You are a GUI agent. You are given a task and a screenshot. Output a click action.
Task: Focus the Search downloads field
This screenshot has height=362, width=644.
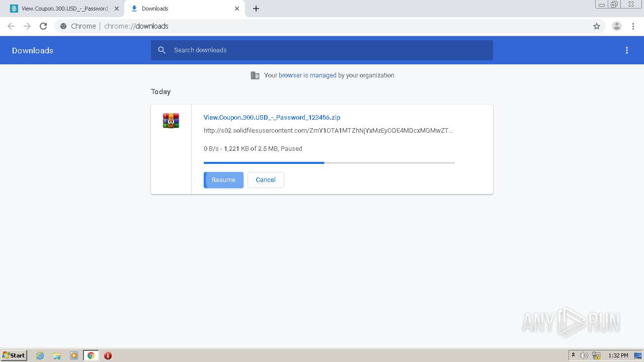(322, 50)
